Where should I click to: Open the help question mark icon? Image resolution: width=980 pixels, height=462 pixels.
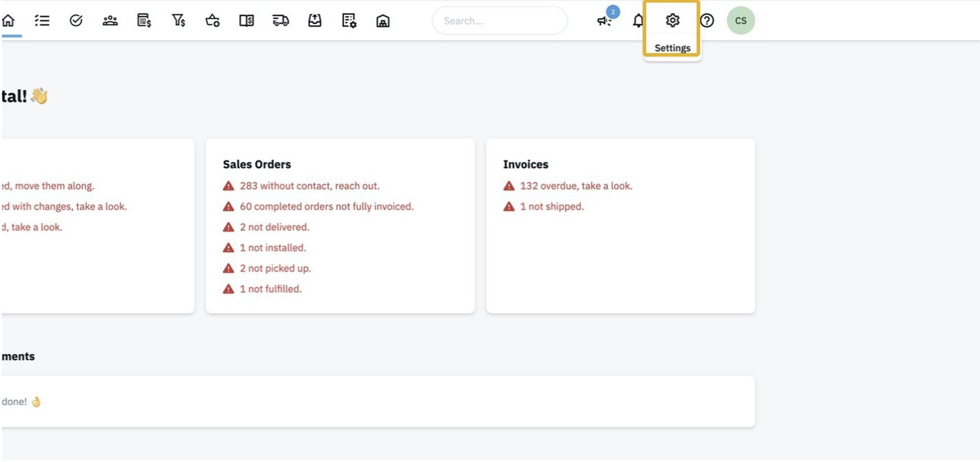click(x=707, y=21)
